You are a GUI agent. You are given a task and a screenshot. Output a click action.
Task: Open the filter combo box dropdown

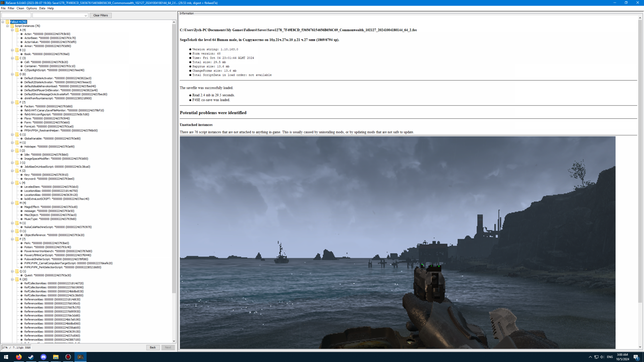(86, 15)
